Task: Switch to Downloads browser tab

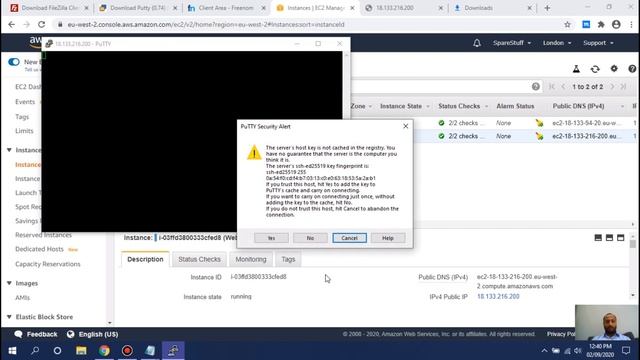Action: [493, 8]
